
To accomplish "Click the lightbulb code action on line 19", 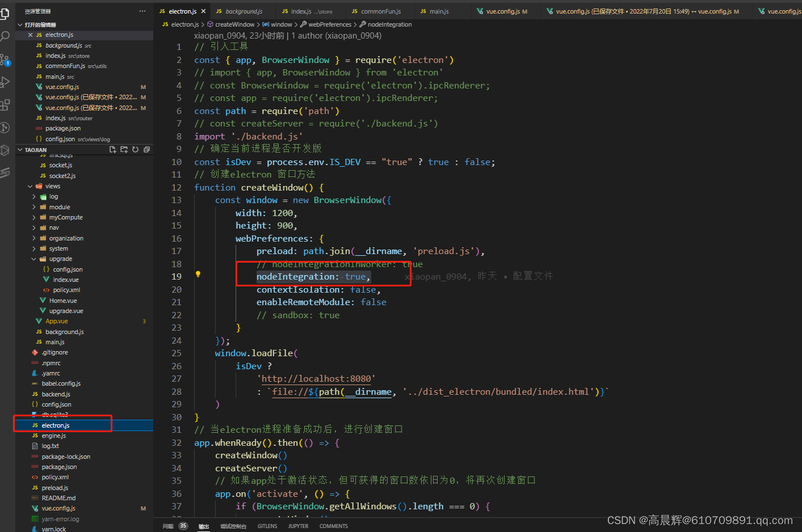I will click(x=198, y=275).
